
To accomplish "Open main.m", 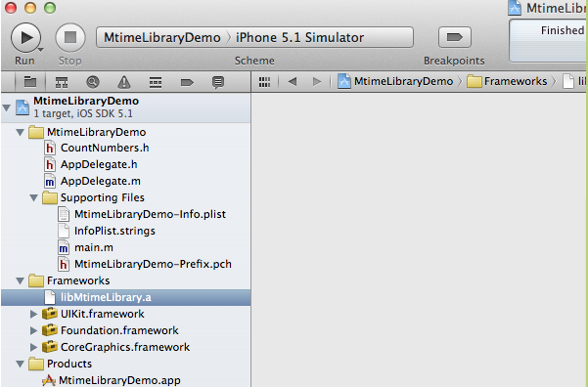I will 93,247.
